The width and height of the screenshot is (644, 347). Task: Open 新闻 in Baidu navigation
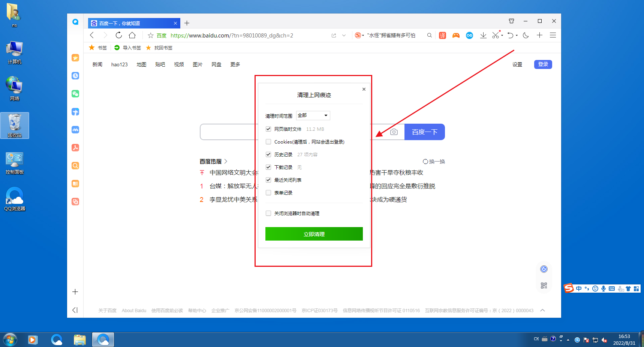[97, 64]
